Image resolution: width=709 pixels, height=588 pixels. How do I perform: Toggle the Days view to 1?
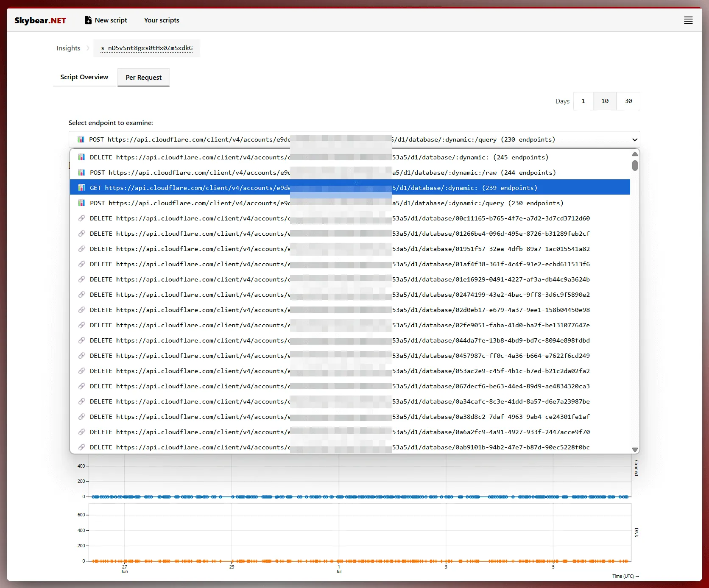click(x=583, y=101)
